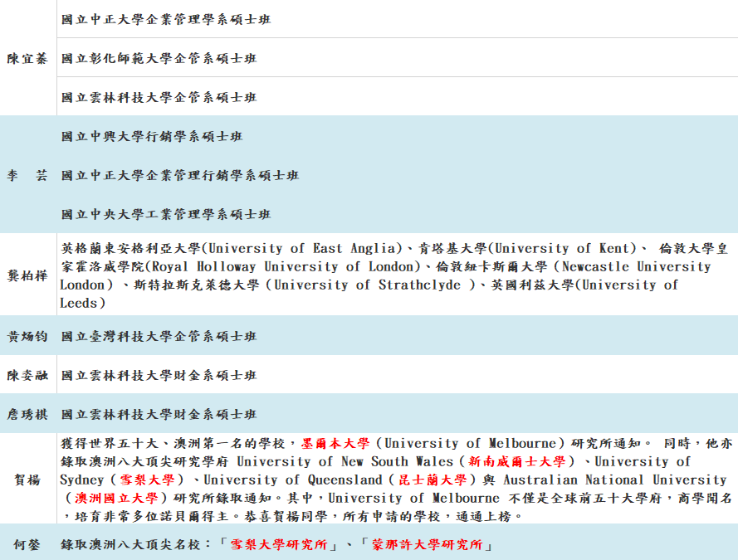
Task: Click the red text 昆士蘭大學
Action: 433,480
